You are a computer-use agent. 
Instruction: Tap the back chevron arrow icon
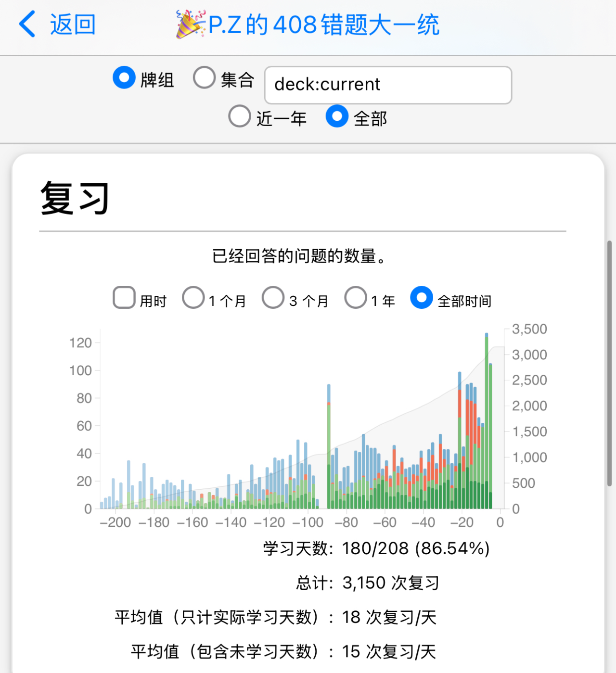pyautogui.click(x=27, y=24)
